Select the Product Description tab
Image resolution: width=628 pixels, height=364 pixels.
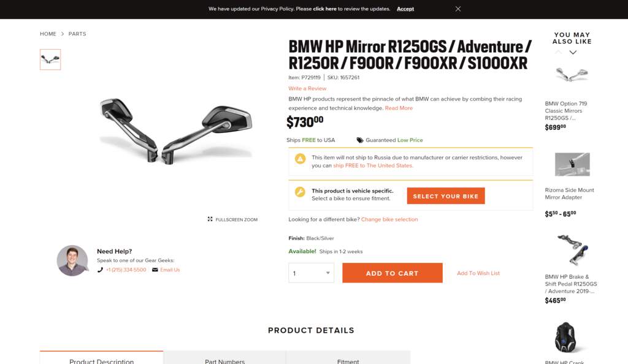(101, 361)
